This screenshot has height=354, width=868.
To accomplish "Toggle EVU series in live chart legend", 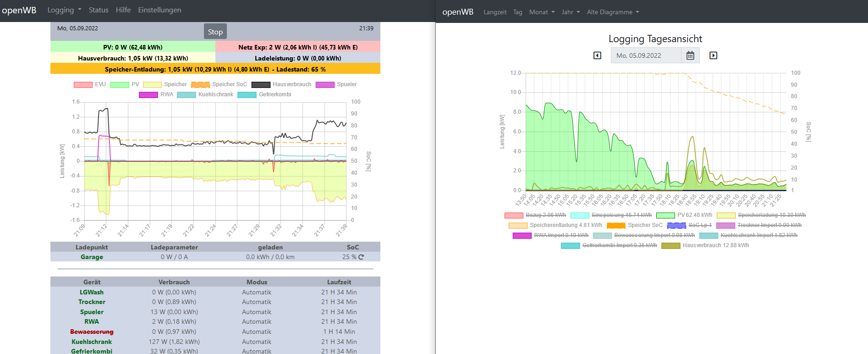I will tap(83, 85).
